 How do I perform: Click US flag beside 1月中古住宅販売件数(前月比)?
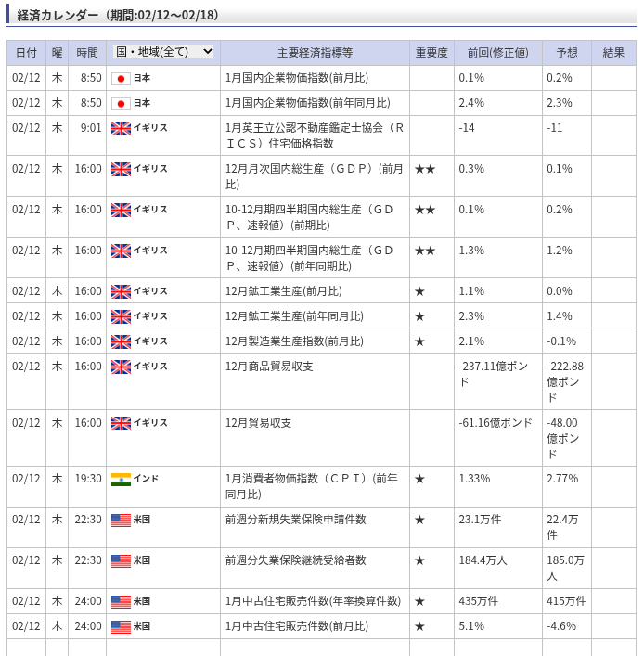(x=121, y=626)
